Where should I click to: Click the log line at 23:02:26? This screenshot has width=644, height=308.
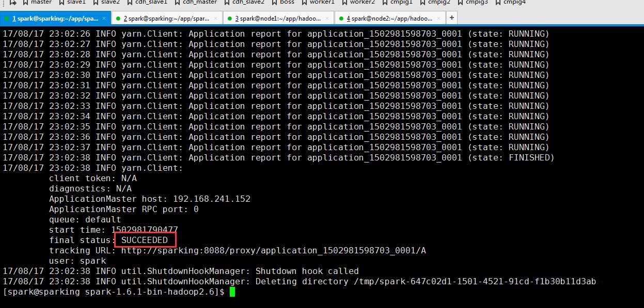click(x=276, y=34)
